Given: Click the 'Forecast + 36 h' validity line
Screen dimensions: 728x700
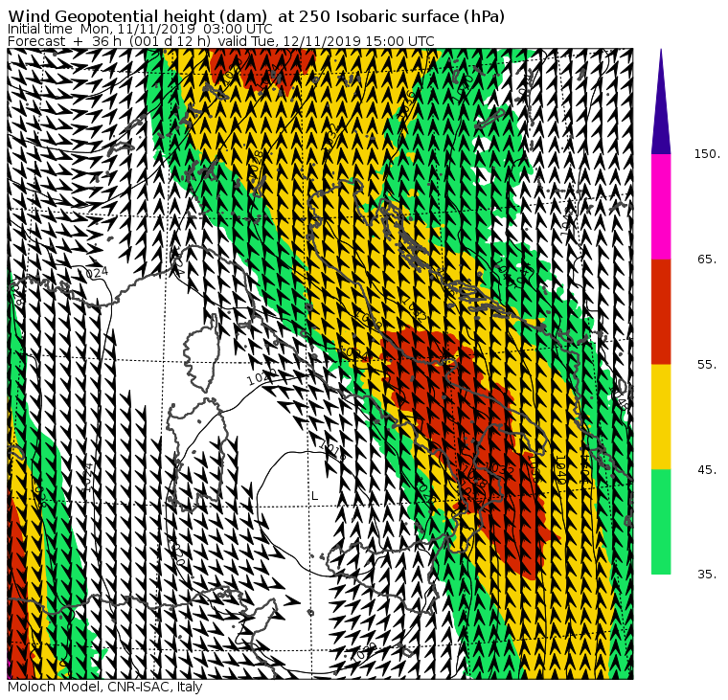Looking at the screenshot, I should pos(221,41).
